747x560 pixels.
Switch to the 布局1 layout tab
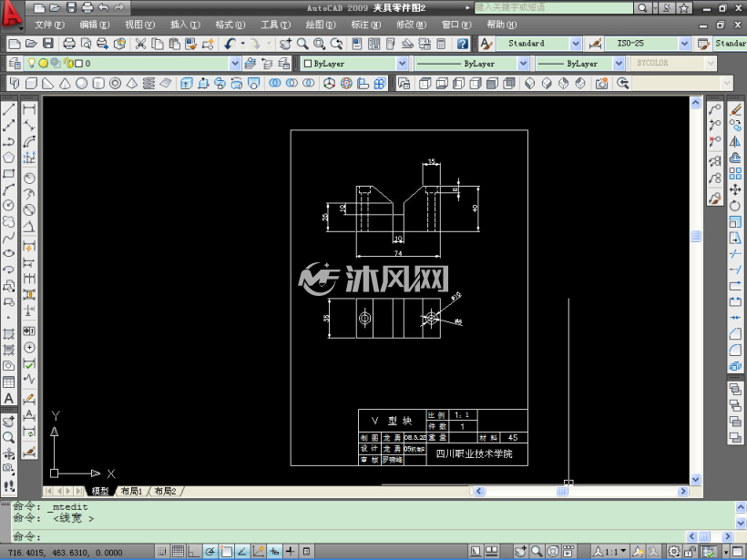pos(131,491)
